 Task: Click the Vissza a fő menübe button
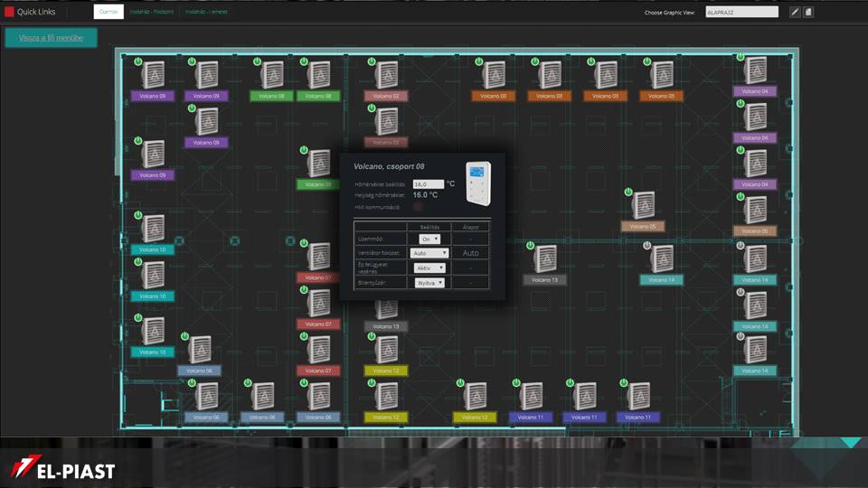point(51,38)
